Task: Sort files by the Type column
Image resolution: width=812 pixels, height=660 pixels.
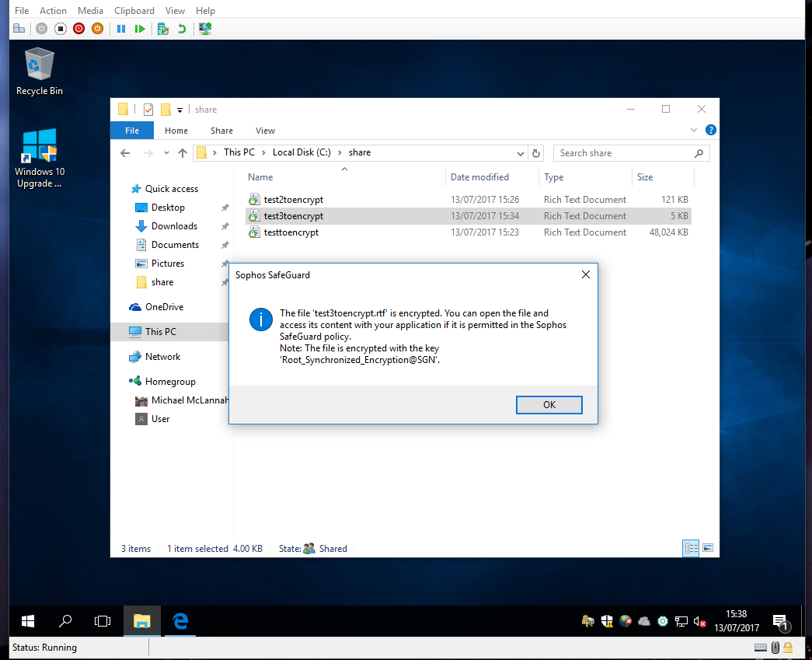Action: [x=585, y=177]
